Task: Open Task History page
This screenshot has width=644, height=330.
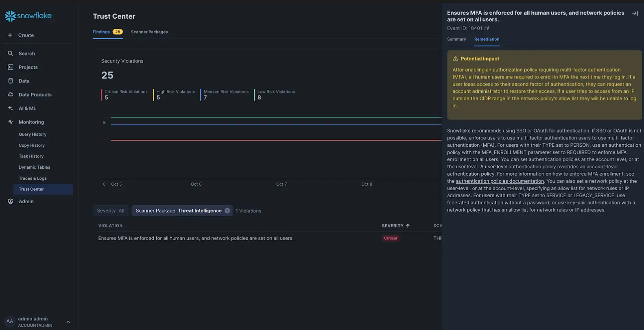Action: pos(31,156)
